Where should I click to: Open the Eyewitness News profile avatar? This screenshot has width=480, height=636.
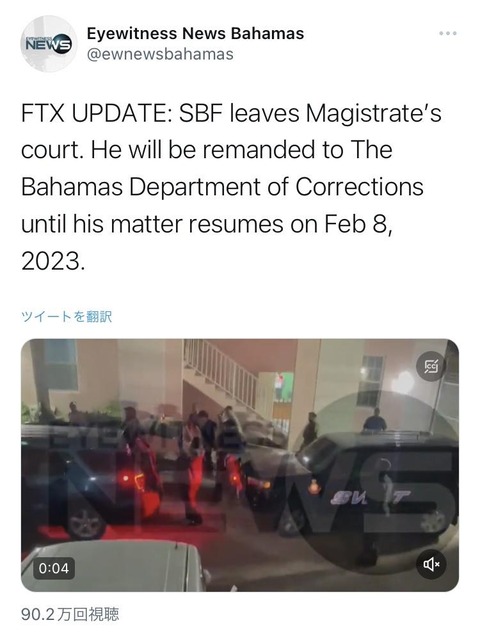pyautogui.click(x=48, y=43)
